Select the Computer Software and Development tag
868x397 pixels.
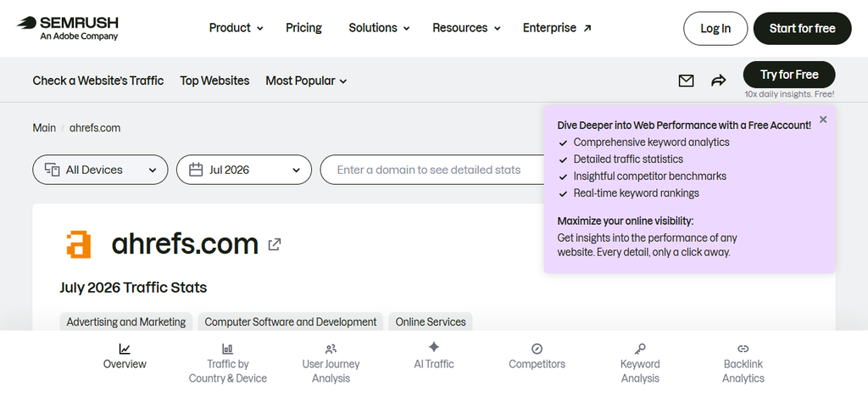pyautogui.click(x=291, y=322)
